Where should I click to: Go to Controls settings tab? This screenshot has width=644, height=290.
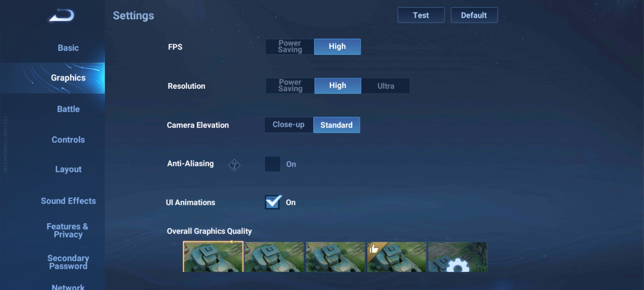[x=68, y=140]
